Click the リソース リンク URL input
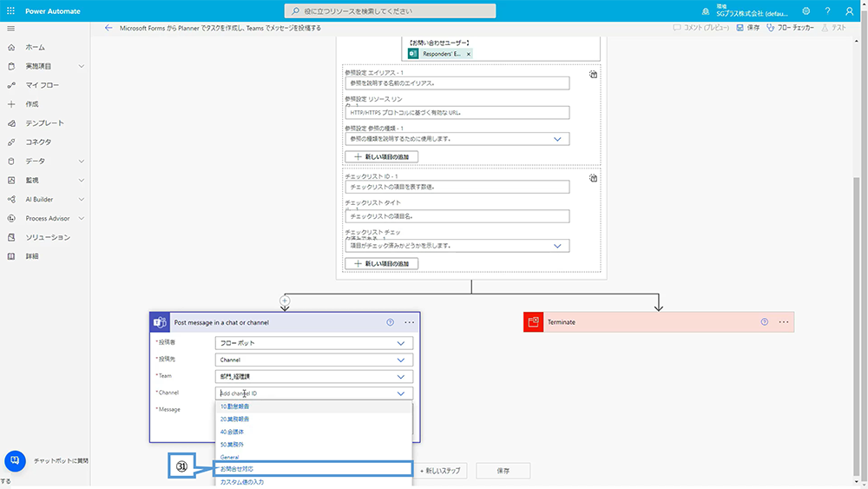868x489 pixels. pos(457,112)
